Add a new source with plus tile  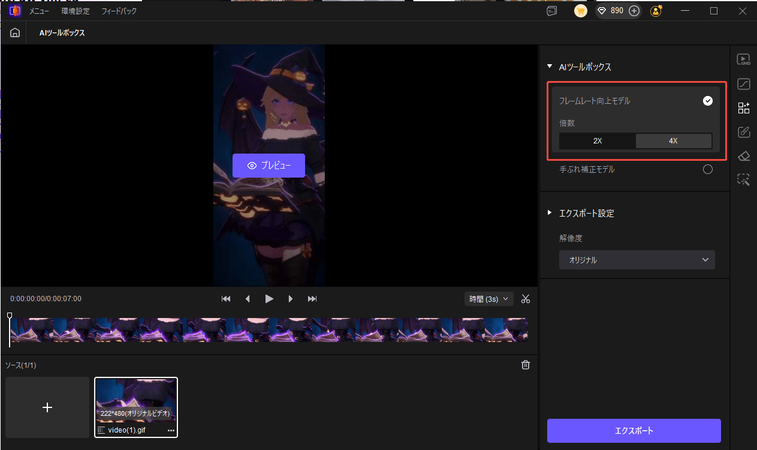(47, 408)
